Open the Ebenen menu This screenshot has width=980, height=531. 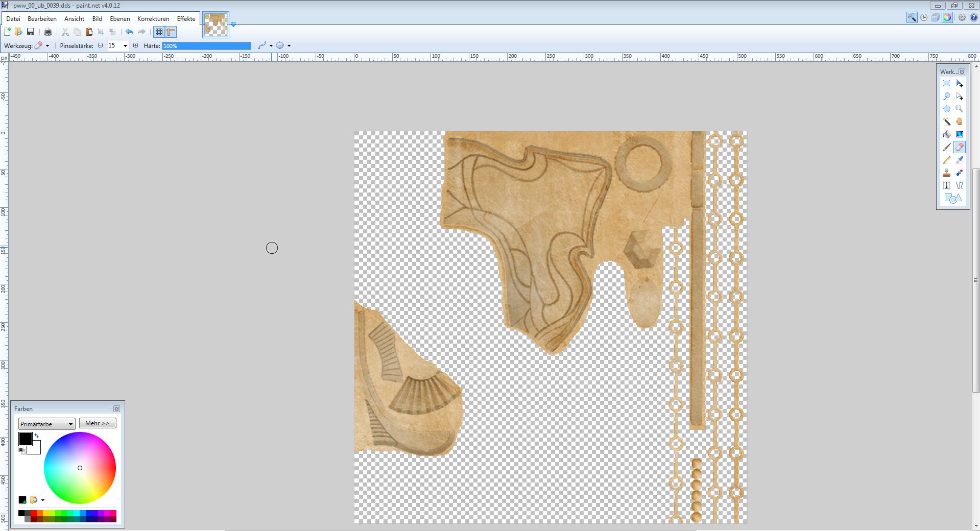(x=119, y=19)
